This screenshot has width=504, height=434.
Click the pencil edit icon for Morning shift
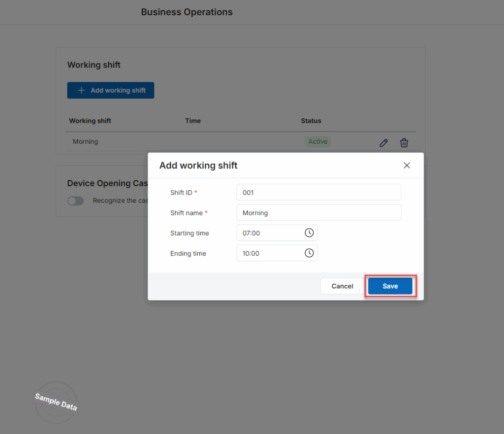tap(383, 143)
